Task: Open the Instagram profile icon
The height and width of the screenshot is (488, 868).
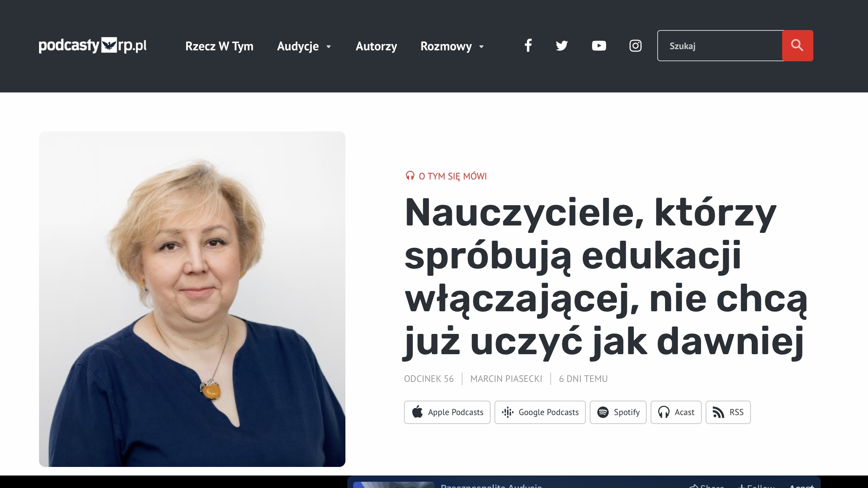Action: click(635, 46)
